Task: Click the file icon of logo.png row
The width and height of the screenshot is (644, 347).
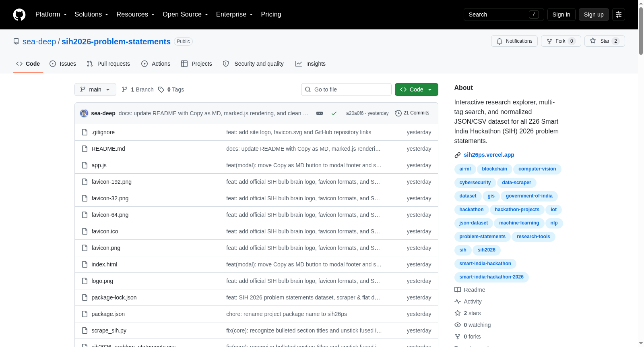Action: point(85,281)
